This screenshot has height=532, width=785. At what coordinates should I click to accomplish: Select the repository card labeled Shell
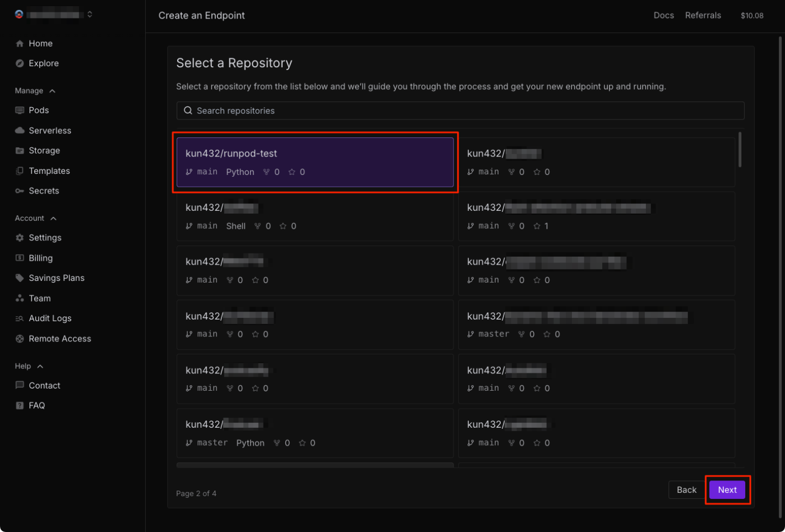[315, 216]
